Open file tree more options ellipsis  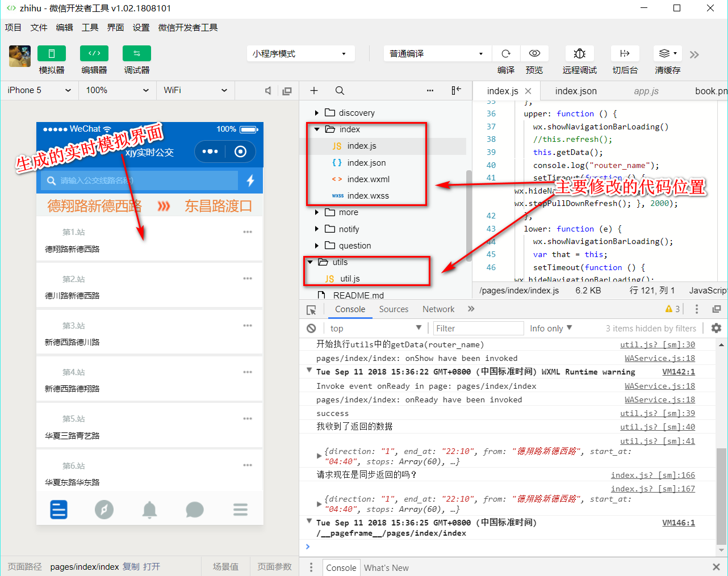(x=430, y=91)
